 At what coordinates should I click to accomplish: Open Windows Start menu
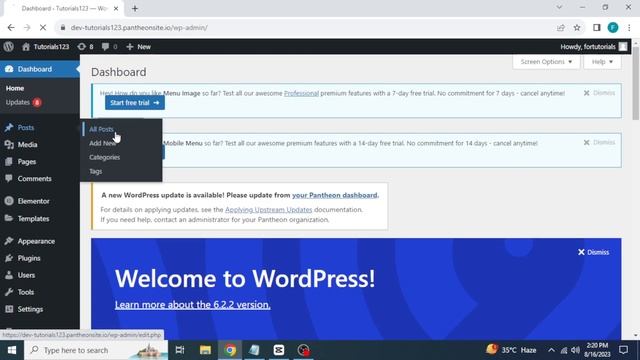[12, 350]
